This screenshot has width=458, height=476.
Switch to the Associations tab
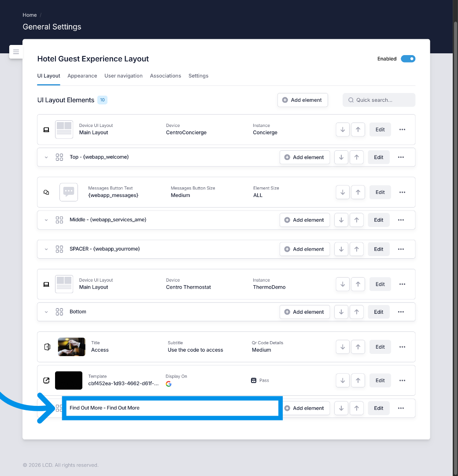point(166,76)
